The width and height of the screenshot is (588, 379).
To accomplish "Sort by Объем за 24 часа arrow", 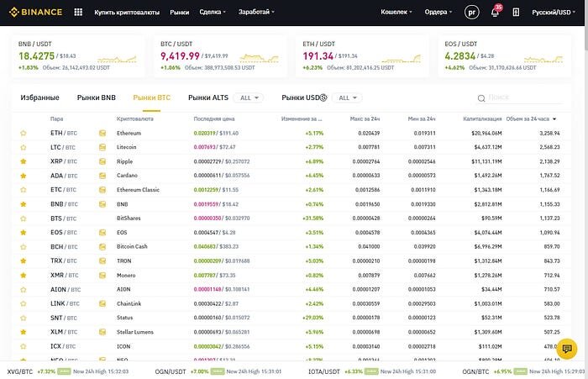I will tap(554, 119).
